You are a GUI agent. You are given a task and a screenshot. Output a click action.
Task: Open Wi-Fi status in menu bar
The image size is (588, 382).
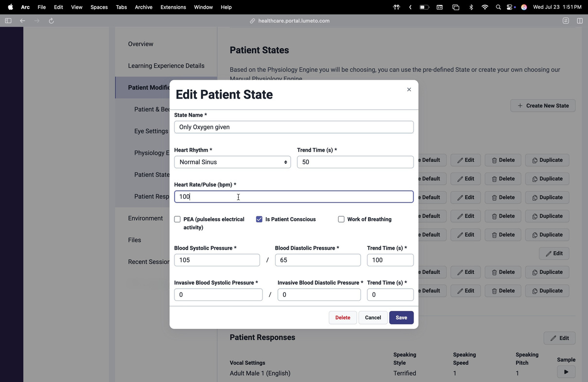[484, 7]
